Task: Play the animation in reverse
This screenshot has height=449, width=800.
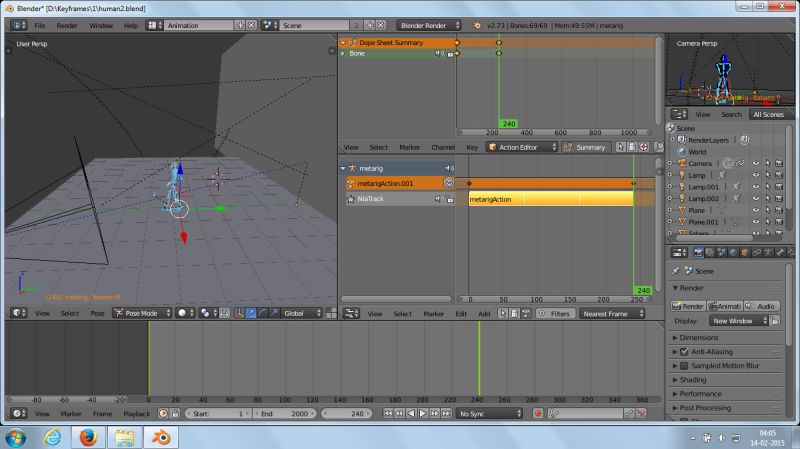Action: coord(411,413)
